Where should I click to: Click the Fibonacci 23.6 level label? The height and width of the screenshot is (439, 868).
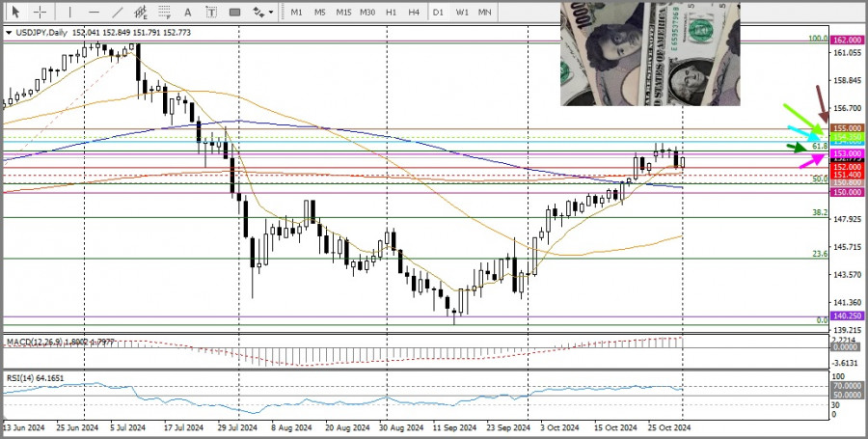820,254
